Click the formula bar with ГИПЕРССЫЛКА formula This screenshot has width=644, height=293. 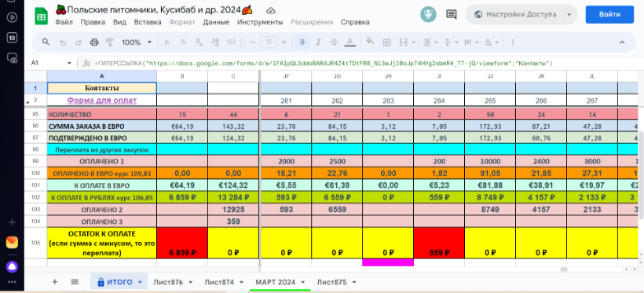tap(324, 64)
